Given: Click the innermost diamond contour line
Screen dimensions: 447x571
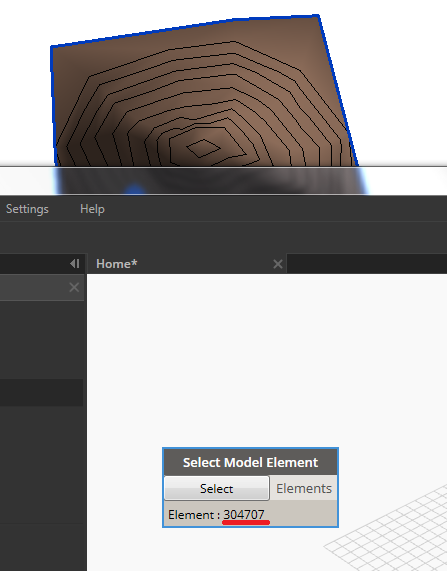Looking at the screenshot, I should click(x=203, y=148).
